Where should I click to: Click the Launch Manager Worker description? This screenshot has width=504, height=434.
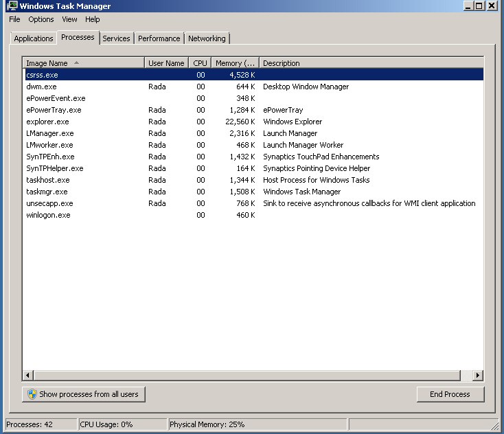click(303, 145)
